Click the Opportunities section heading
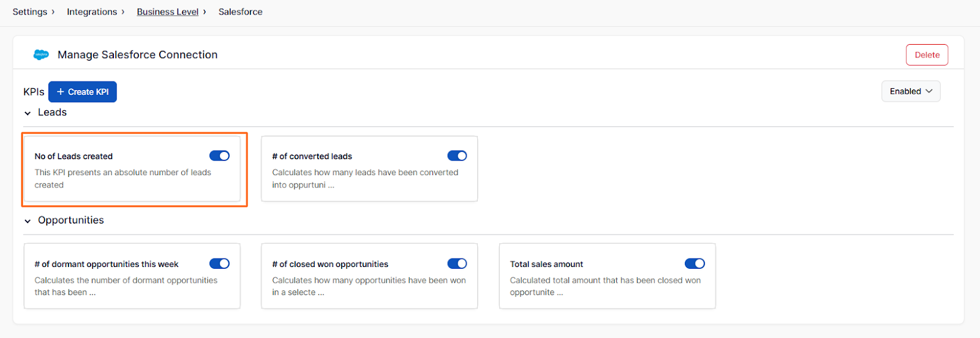Image resolution: width=980 pixels, height=338 pixels. tap(71, 220)
